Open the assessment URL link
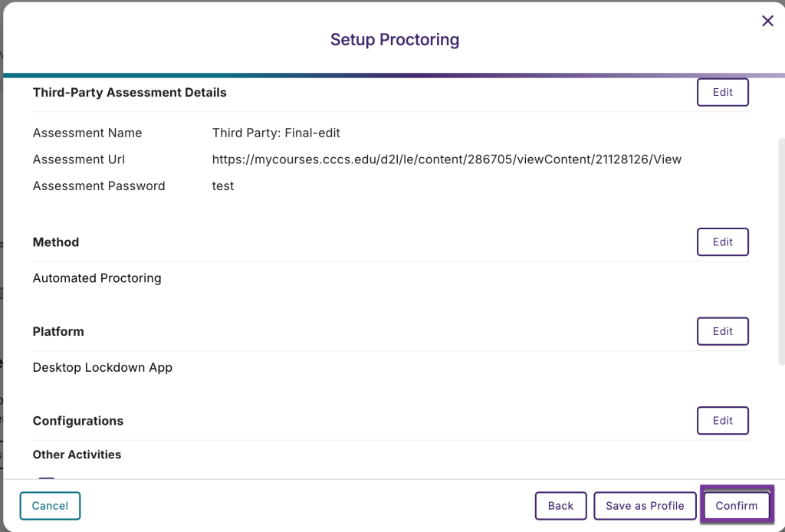This screenshot has width=785, height=532. point(447,159)
